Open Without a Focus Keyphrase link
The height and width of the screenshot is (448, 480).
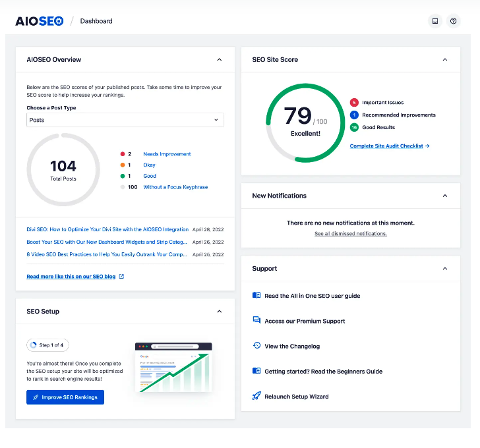[x=175, y=187]
